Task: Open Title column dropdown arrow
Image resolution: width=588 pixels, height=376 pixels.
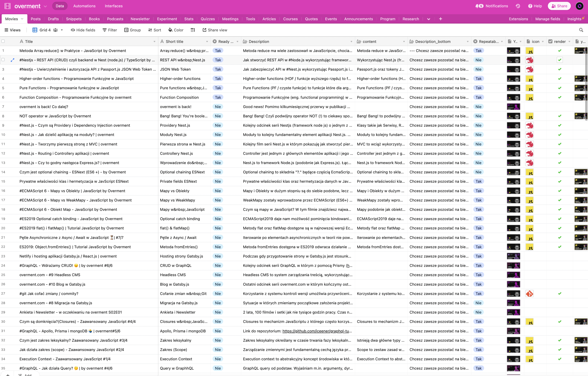Action: (x=154, y=41)
